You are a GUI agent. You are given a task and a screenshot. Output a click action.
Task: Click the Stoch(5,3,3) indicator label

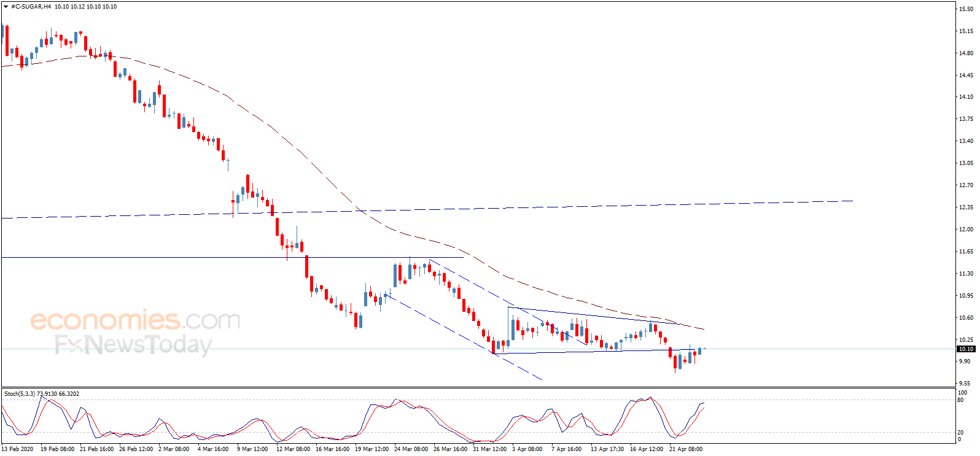coord(20,394)
